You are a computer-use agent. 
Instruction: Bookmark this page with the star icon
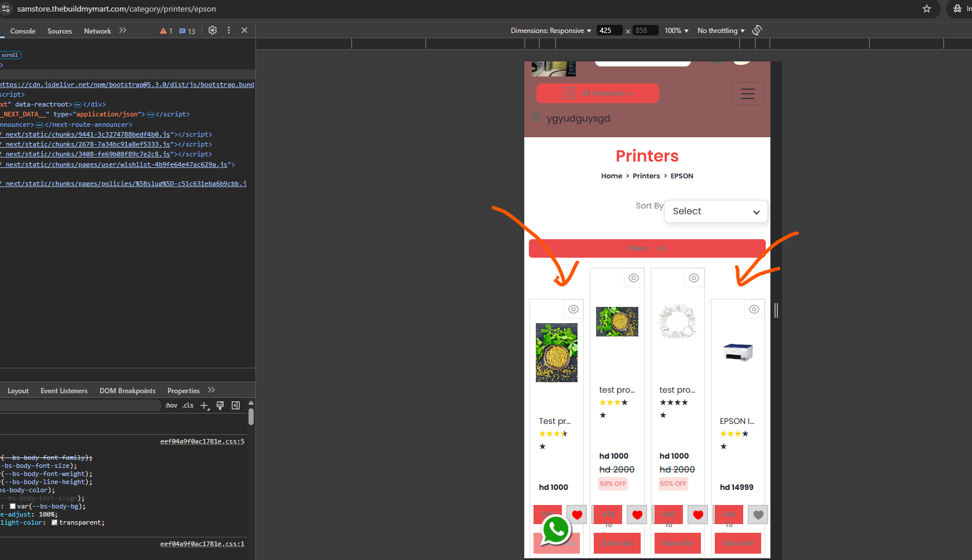tap(927, 9)
